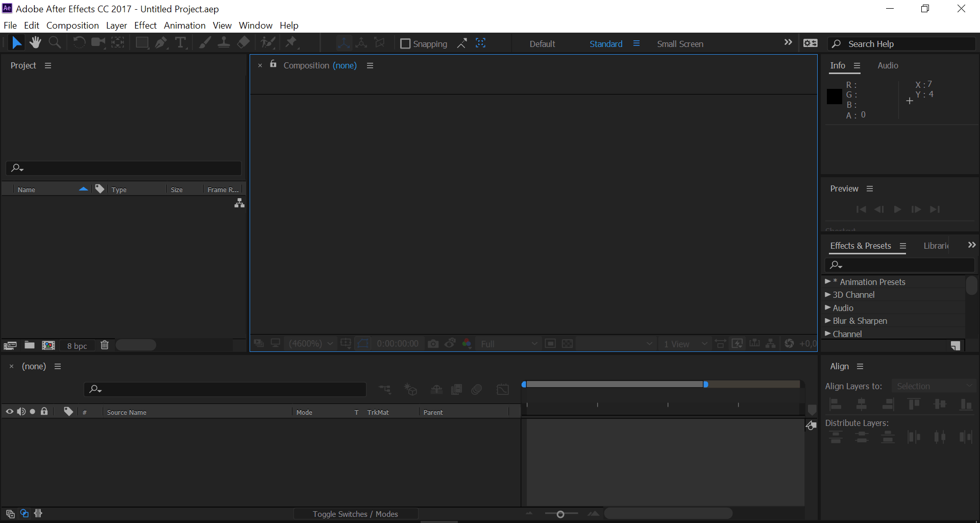Open the Animation menu

184,25
